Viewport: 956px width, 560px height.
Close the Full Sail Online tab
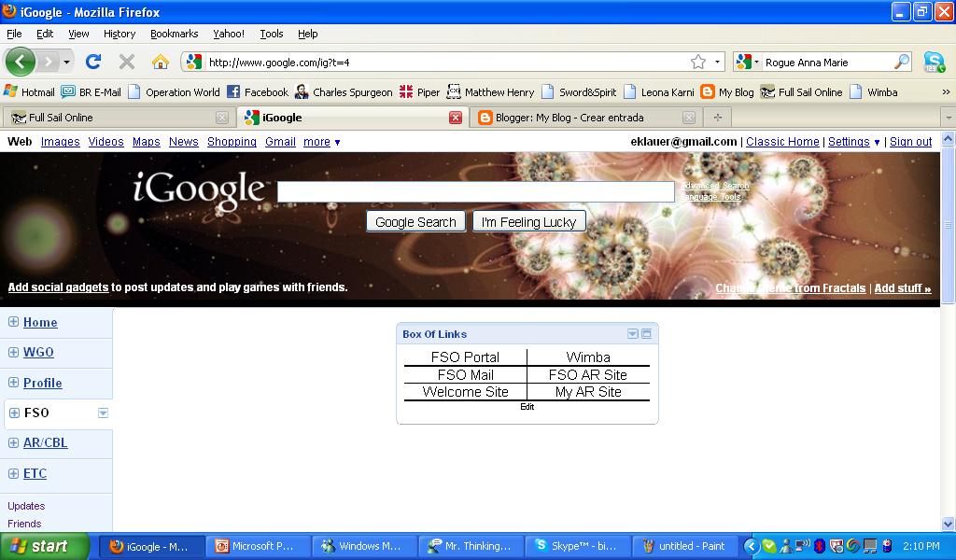tap(222, 118)
